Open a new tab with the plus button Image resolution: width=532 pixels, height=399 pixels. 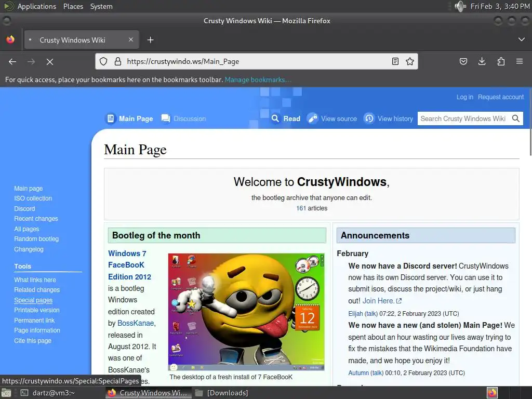click(150, 40)
